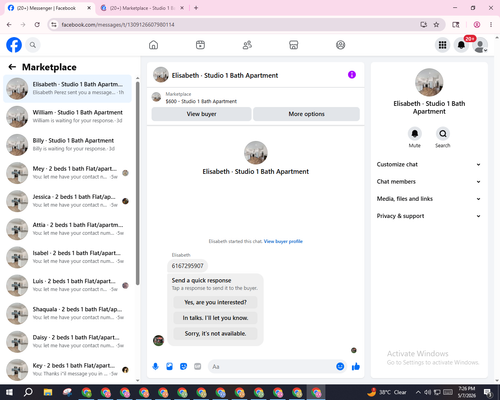This screenshot has height=400, width=500.
Task: Open Shaquala 2 beds 1 bath chat
Action: (67, 313)
